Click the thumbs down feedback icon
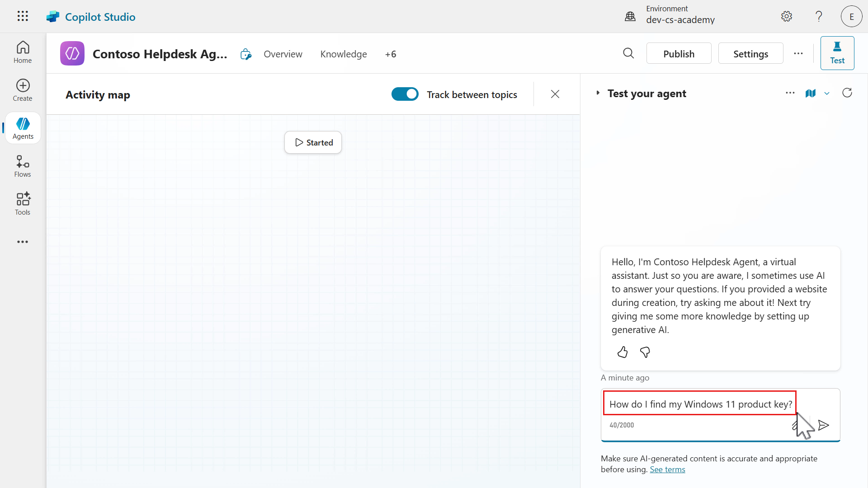This screenshot has width=868, height=488. pos(645,352)
